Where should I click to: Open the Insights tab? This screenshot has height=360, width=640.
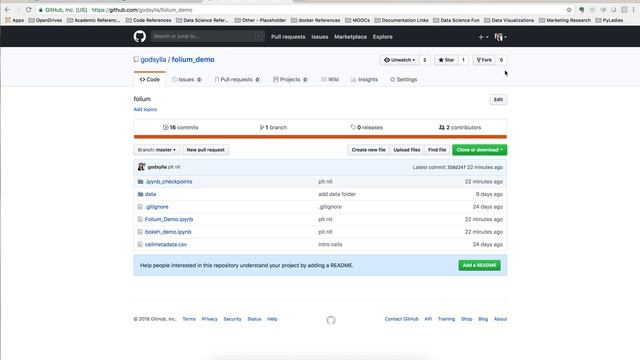point(364,80)
